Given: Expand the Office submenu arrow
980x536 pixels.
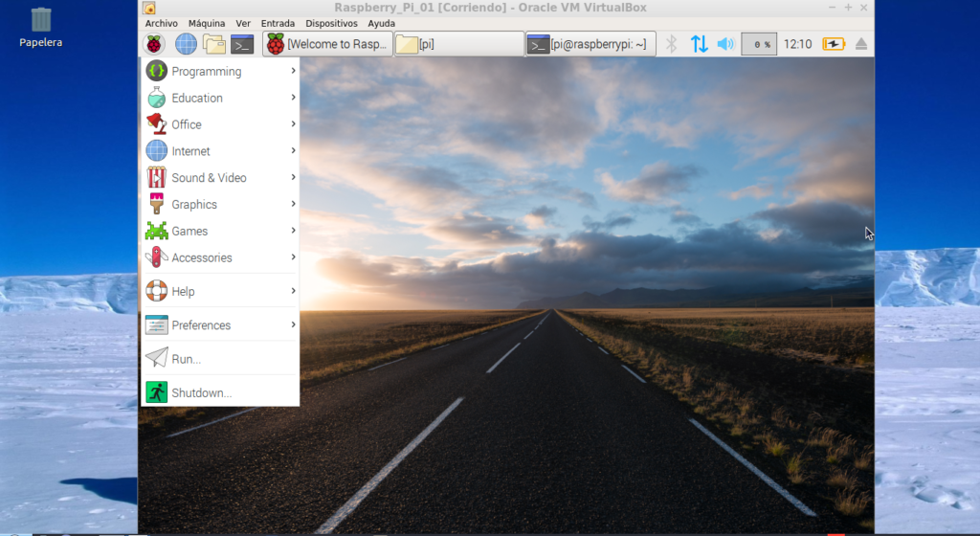Looking at the screenshot, I should pos(293,124).
